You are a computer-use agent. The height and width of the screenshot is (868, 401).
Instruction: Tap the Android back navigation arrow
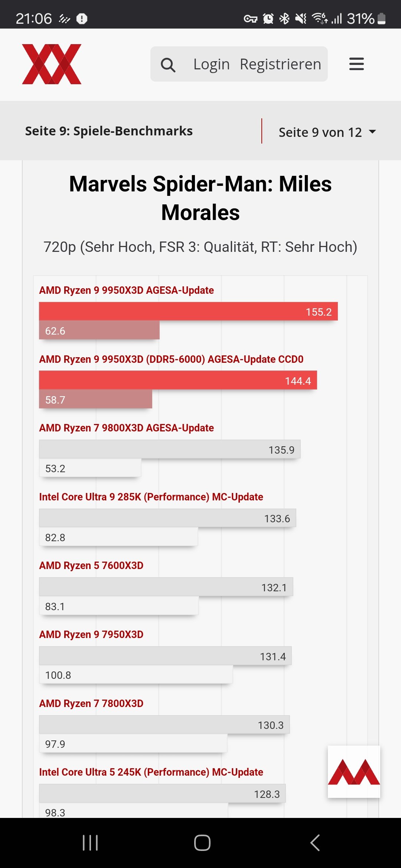(315, 843)
